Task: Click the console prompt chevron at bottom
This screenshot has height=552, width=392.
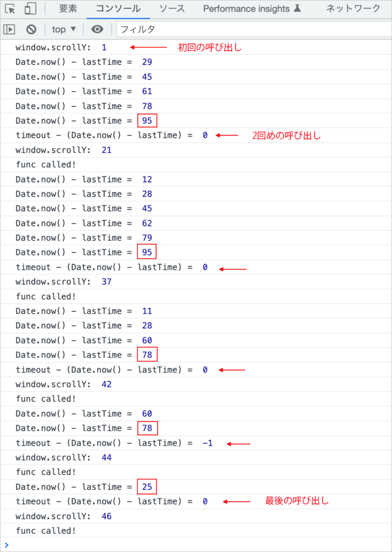Action: 6,544
